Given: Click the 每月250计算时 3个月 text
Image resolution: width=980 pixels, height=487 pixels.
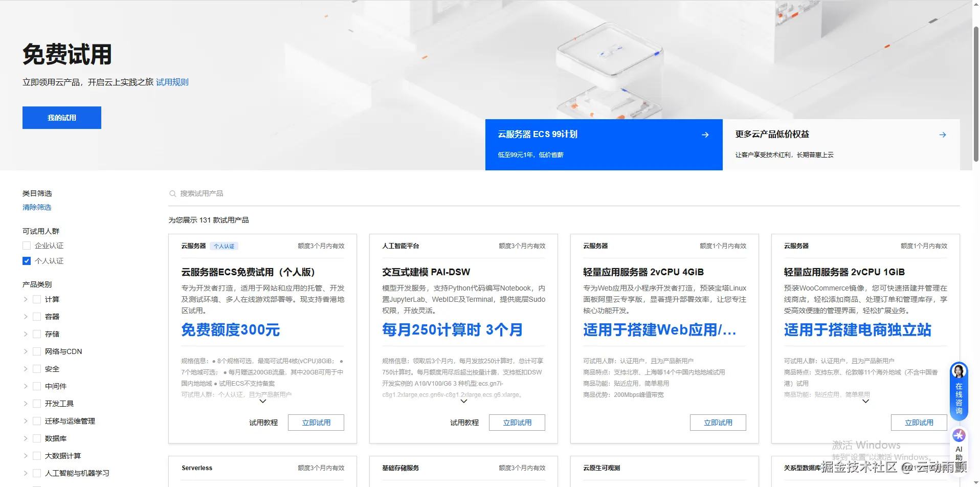Looking at the screenshot, I should 453,330.
